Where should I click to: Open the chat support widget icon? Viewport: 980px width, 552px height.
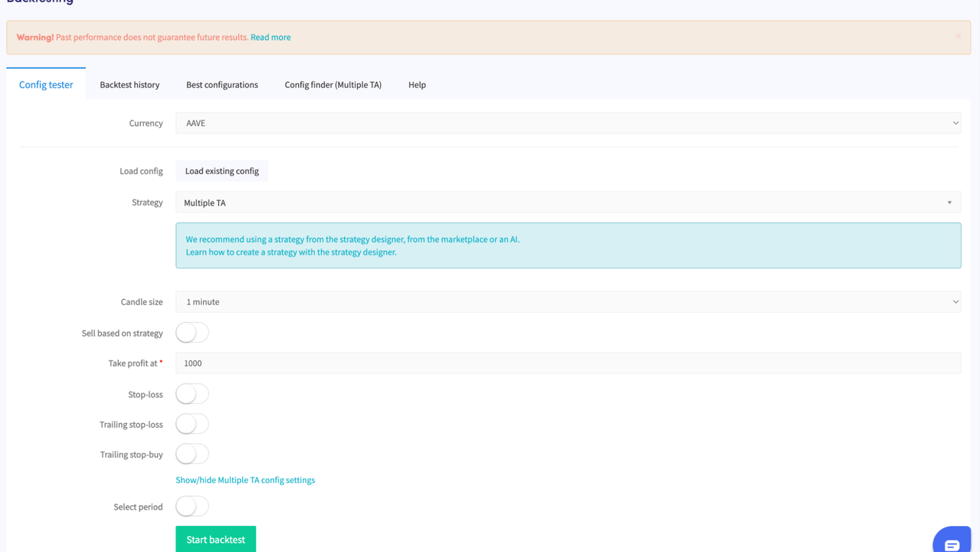click(x=952, y=541)
